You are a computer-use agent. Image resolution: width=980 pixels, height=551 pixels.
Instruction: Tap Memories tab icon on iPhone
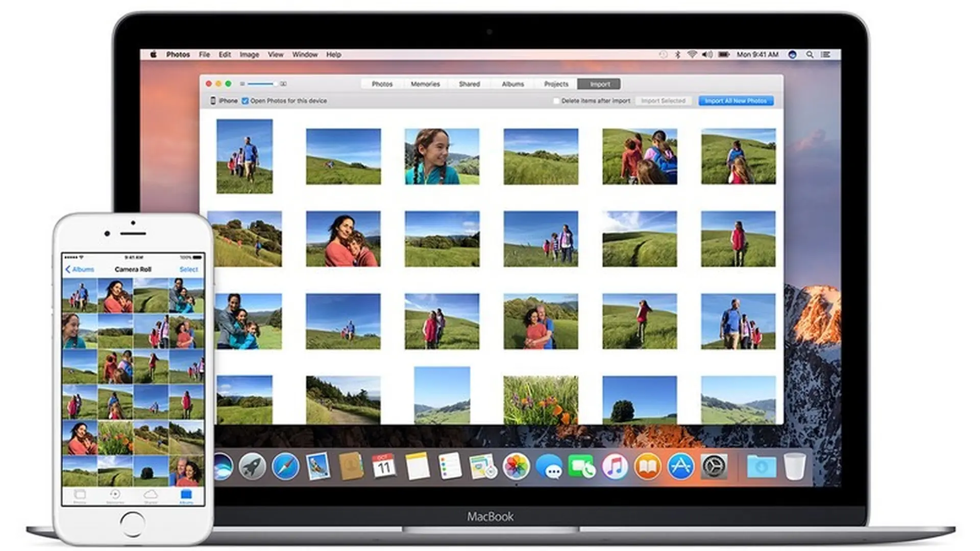pyautogui.click(x=115, y=496)
